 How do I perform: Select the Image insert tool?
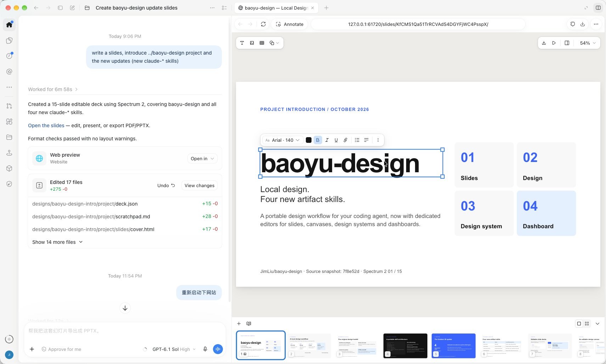(x=252, y=43)
